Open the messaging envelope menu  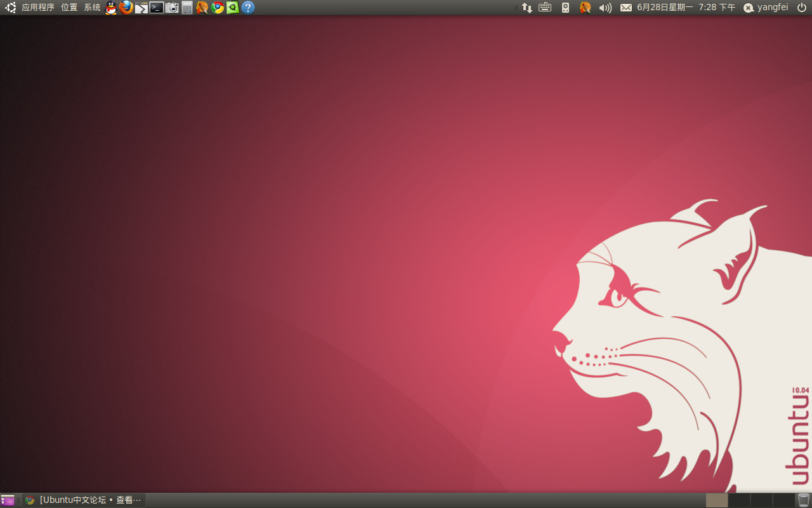(626, 8)
